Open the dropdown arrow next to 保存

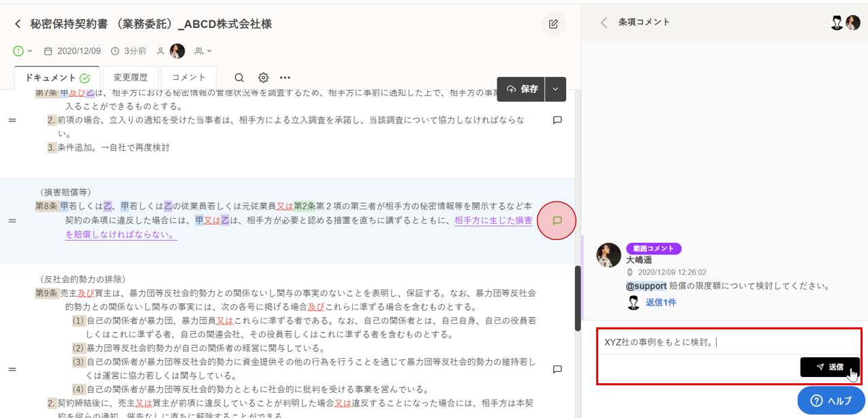[x=556, y=89]
